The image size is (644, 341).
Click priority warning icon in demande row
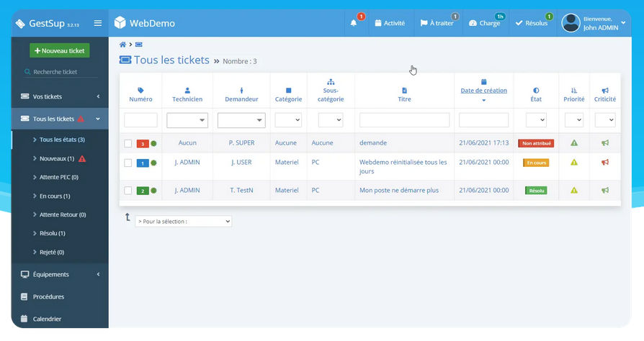coord(574,142)
